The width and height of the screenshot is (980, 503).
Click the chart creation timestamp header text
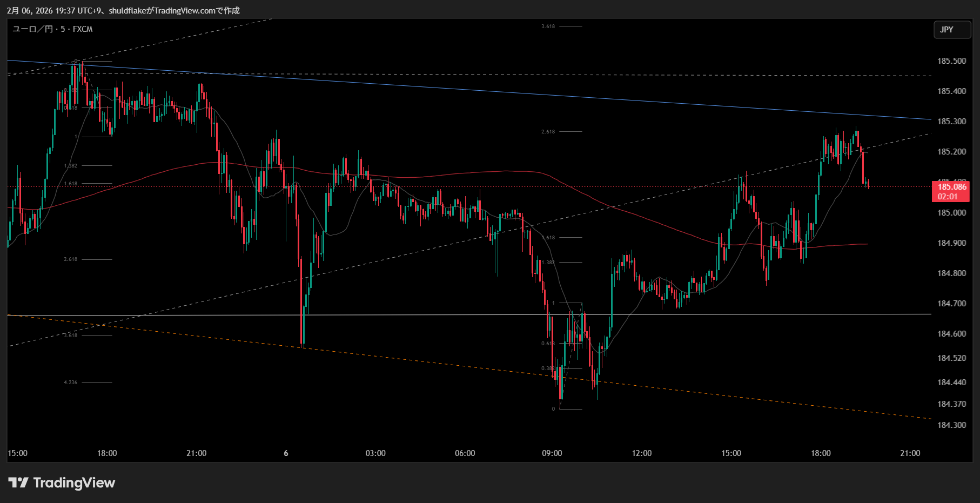pos(123,10)
